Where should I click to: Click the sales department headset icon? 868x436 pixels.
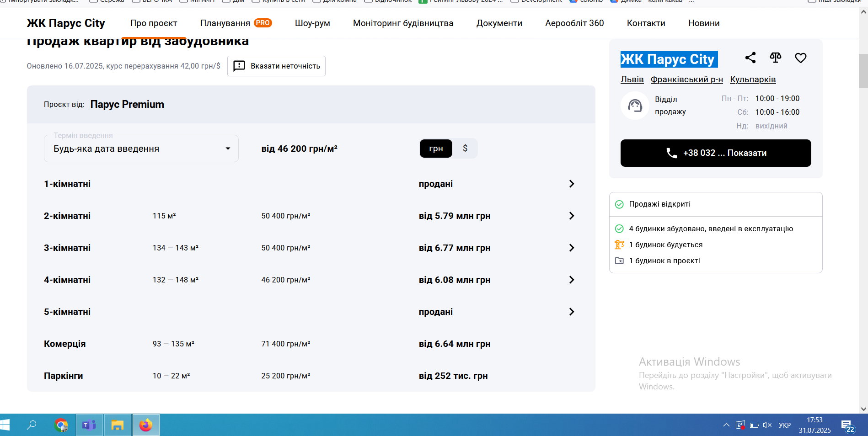[x=635, y=106]
